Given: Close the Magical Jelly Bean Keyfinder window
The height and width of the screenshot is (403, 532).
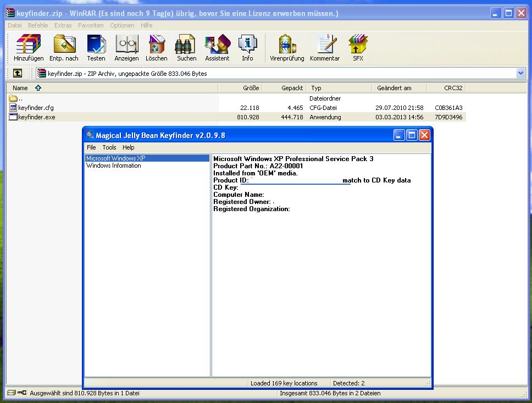Looking at the screenshot, I should coord(424,135).
